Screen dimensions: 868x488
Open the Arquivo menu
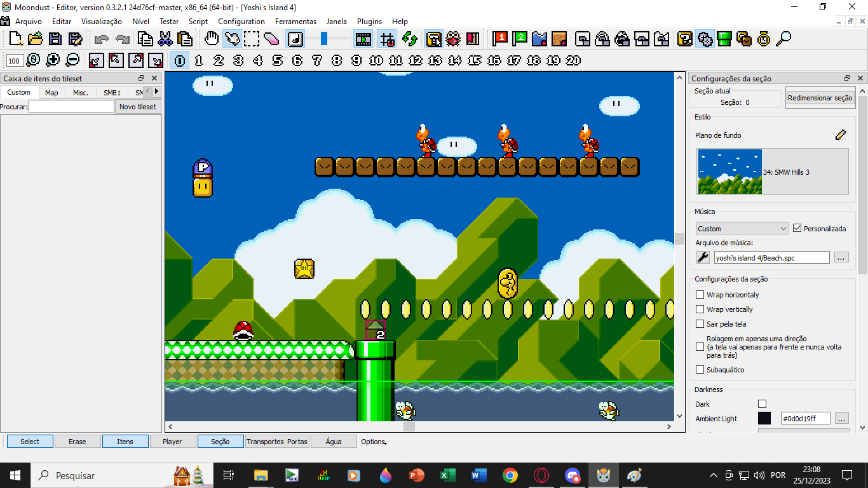click(x=29, y=21)
